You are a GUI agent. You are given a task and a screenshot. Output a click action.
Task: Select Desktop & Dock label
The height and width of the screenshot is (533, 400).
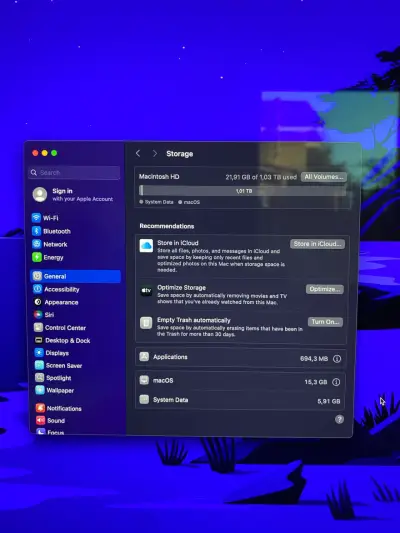(x=68, y=340)
